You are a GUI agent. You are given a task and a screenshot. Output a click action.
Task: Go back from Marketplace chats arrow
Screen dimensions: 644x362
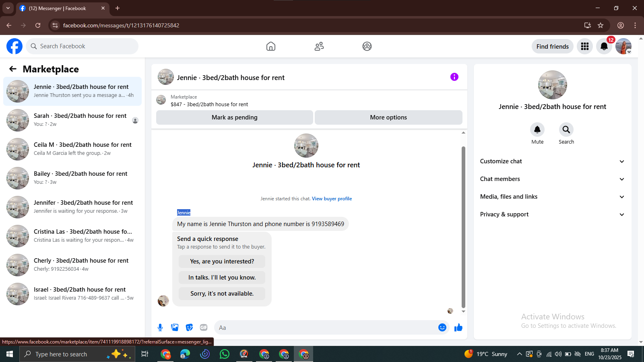pyautogui.click(x=13, y=69)
